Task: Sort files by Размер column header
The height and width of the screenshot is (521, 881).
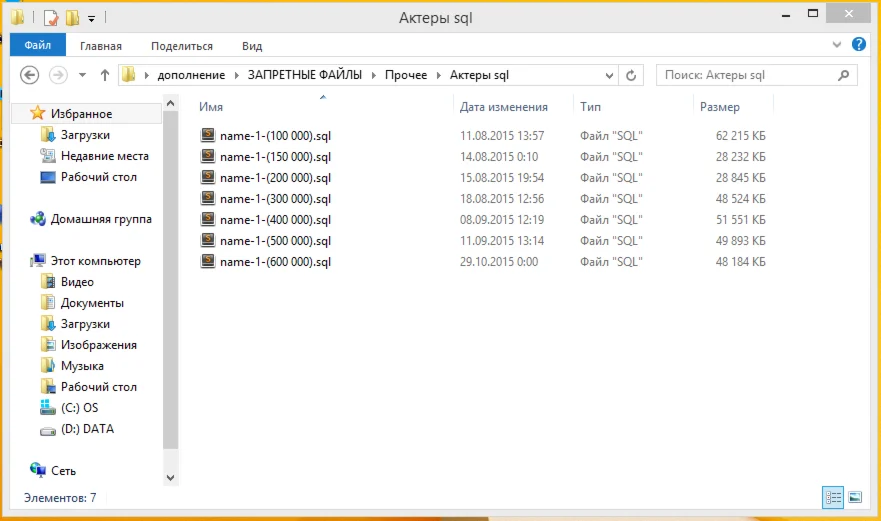Action: 719,107
